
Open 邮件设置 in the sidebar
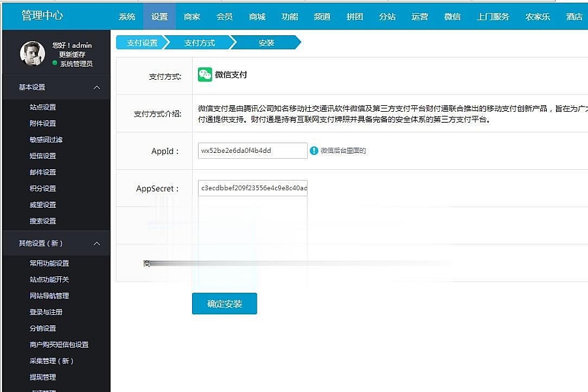click(x=42, y=172)
